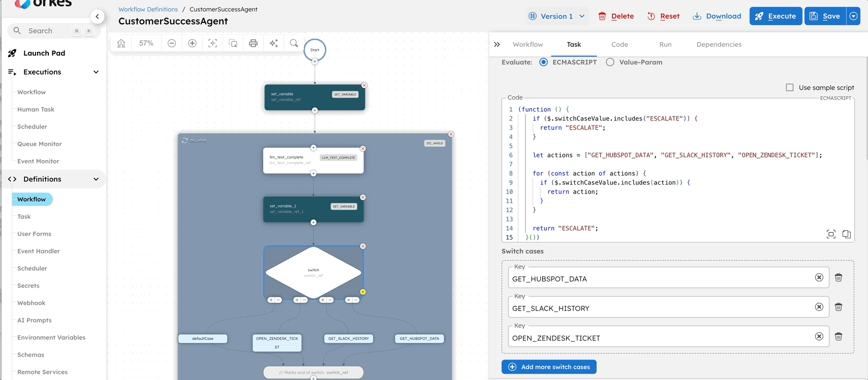This screenshot has width=868, height=380.
Task: Zoom out using the minus icon
Action: (x=172, y=43)
